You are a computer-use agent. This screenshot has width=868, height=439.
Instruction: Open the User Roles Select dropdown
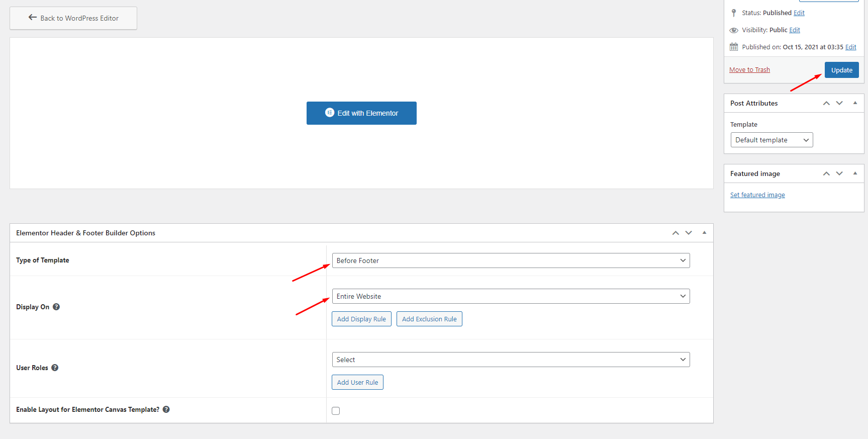[x=510, y=360]
